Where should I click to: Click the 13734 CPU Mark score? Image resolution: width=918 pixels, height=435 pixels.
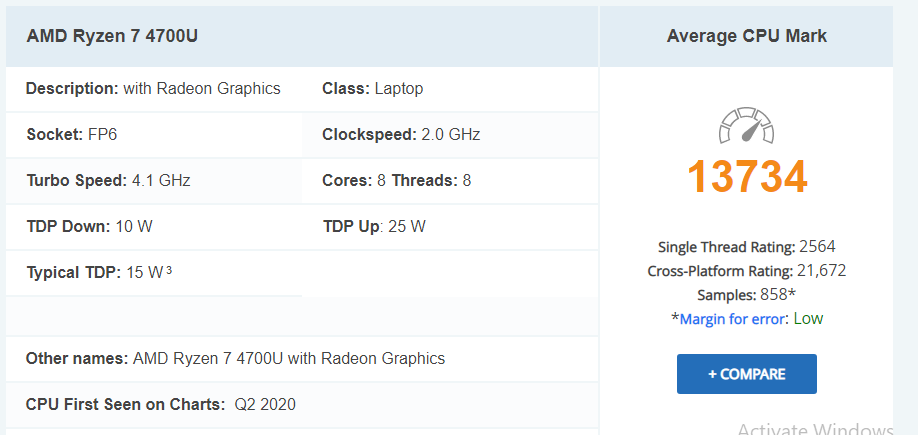coord(747,177)
